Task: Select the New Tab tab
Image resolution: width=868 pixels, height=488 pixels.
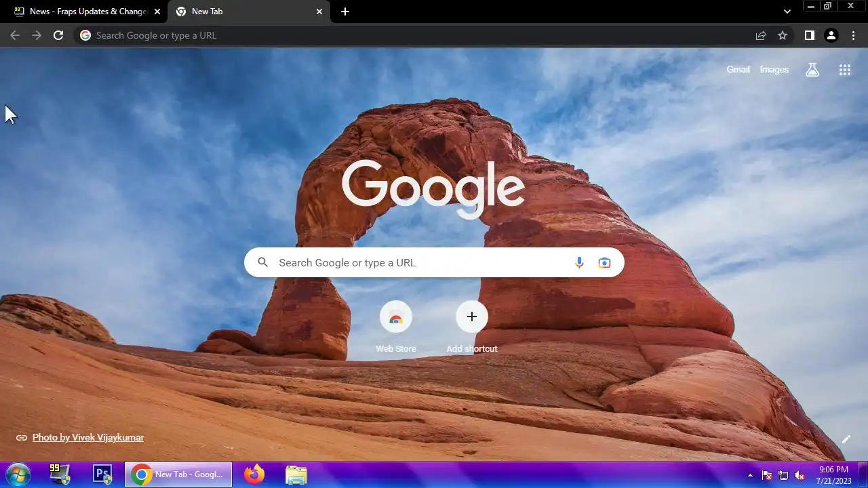Action: click(x=250, y=12)
